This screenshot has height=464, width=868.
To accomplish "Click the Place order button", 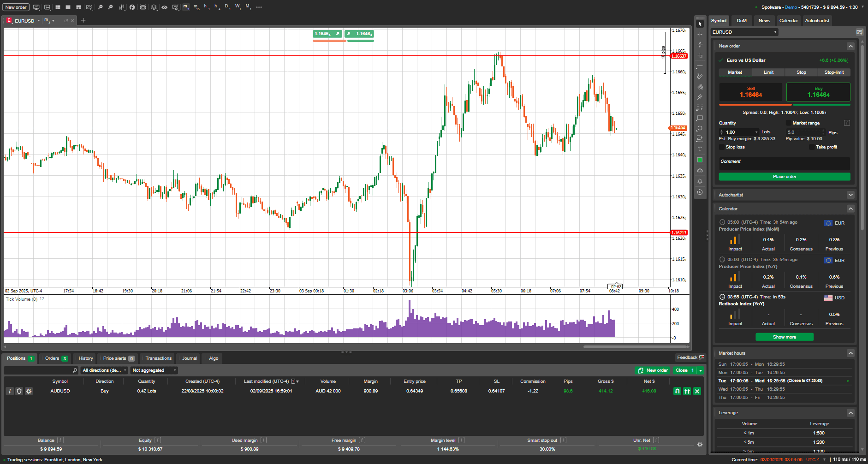I will [784, 177].
